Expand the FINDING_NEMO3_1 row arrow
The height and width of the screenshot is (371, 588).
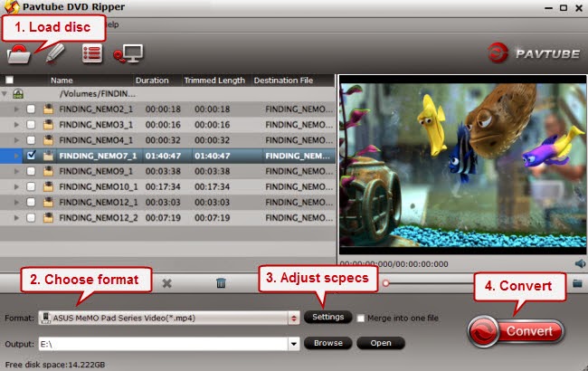coord(16,125)
